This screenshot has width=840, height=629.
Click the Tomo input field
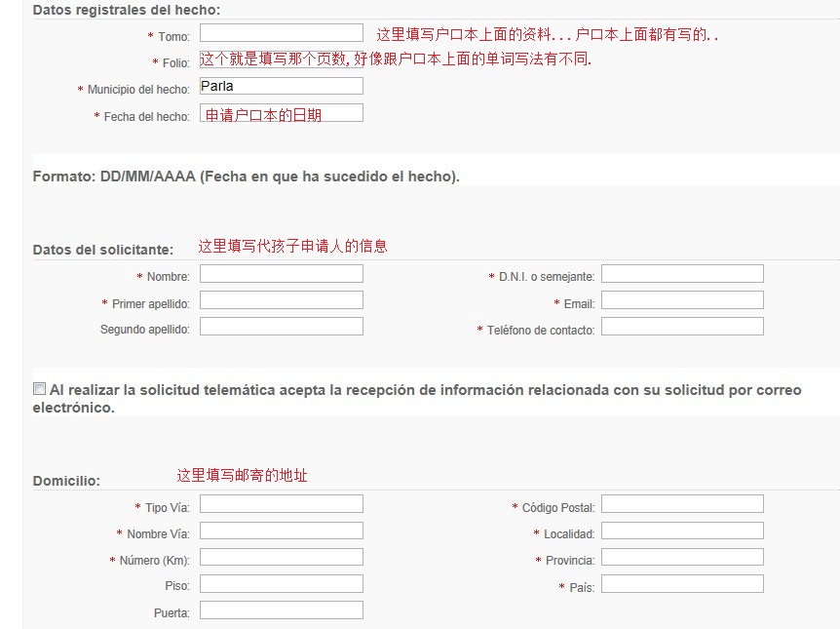point(281,34)
